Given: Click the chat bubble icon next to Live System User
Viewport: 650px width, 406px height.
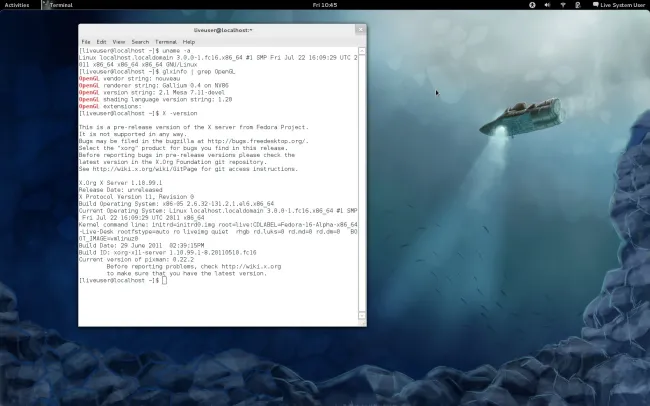Looking at the screenshot, I should [x=595, y=5].
